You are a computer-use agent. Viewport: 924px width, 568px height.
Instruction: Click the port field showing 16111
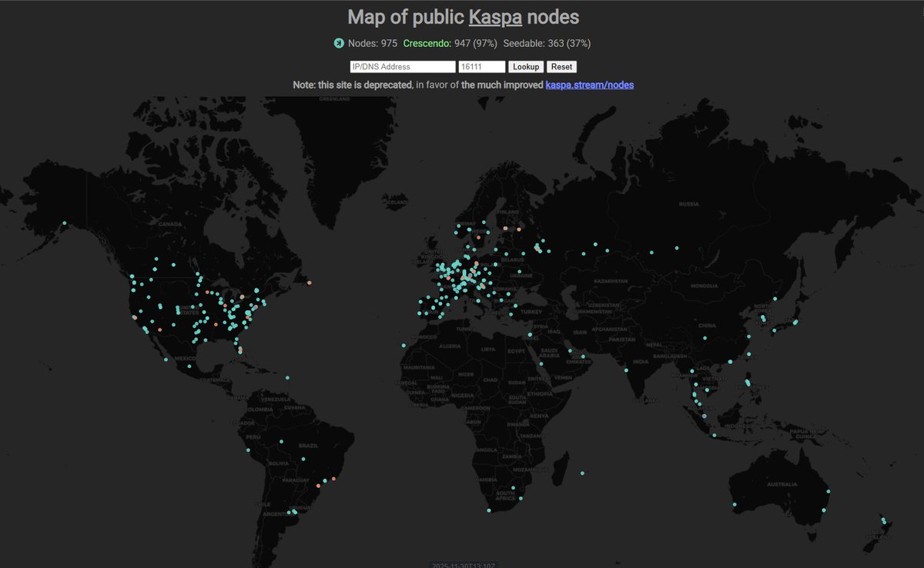pyautogui.click(x=482, y=67)
